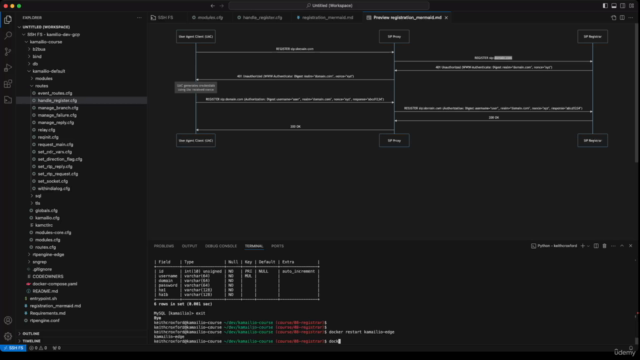
Task: Expand the Timeline section
Action: click(31, 341)
